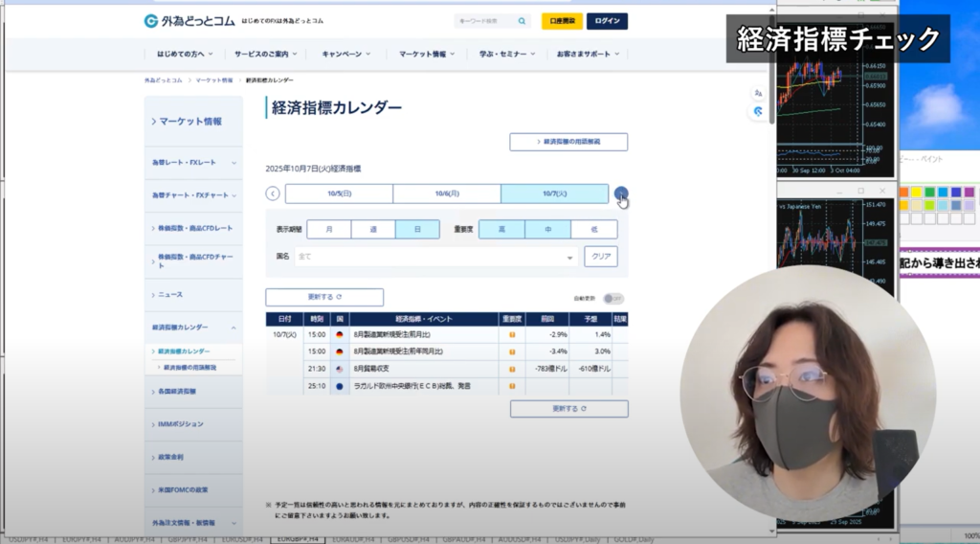Click the ログイン button
980x544 pixels.
(x=607, y=21)
